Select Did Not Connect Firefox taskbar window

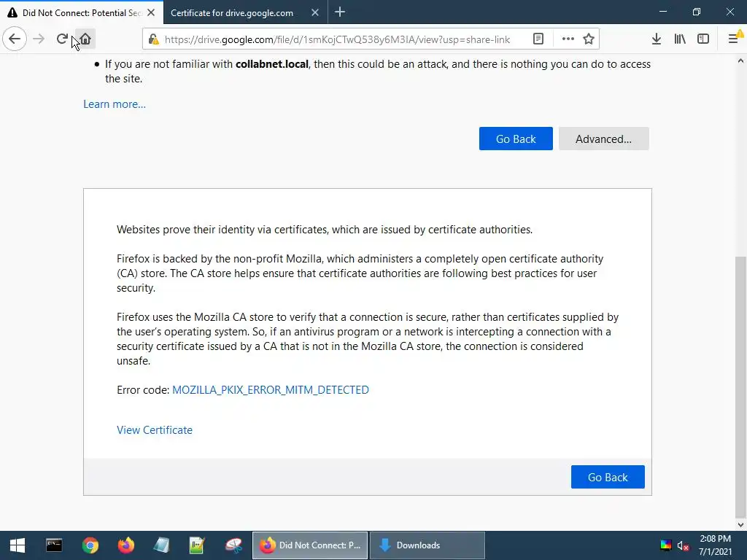(x=309, y=545)
